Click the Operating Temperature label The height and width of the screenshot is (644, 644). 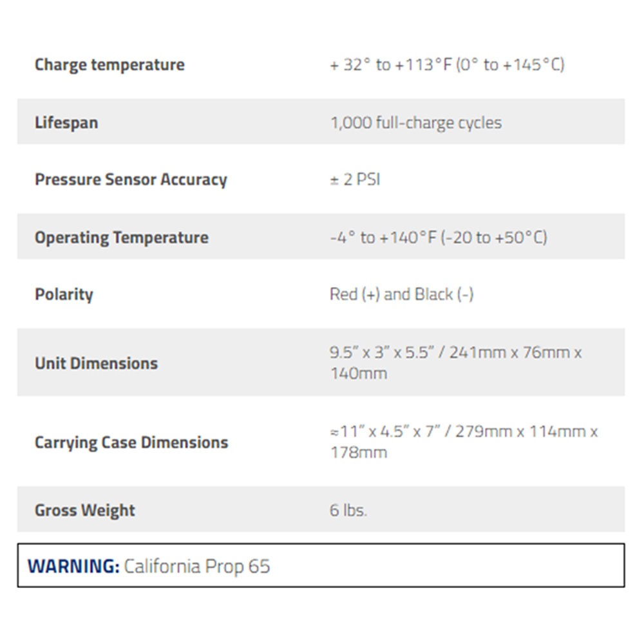pyautogui.click(x=122, y=237)
